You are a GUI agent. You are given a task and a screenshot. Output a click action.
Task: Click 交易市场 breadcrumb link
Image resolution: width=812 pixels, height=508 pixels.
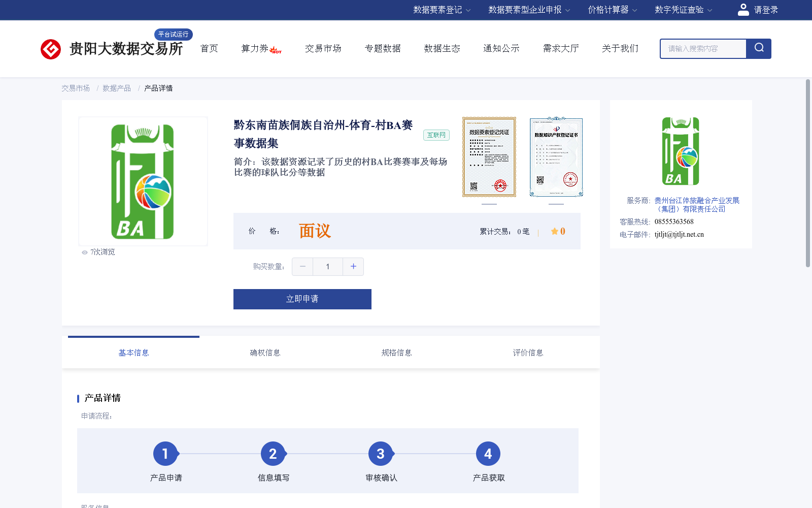click(76, 88)
